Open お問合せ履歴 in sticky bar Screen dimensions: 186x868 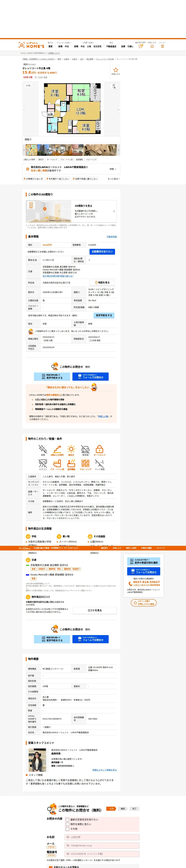[x=146, y=548]
